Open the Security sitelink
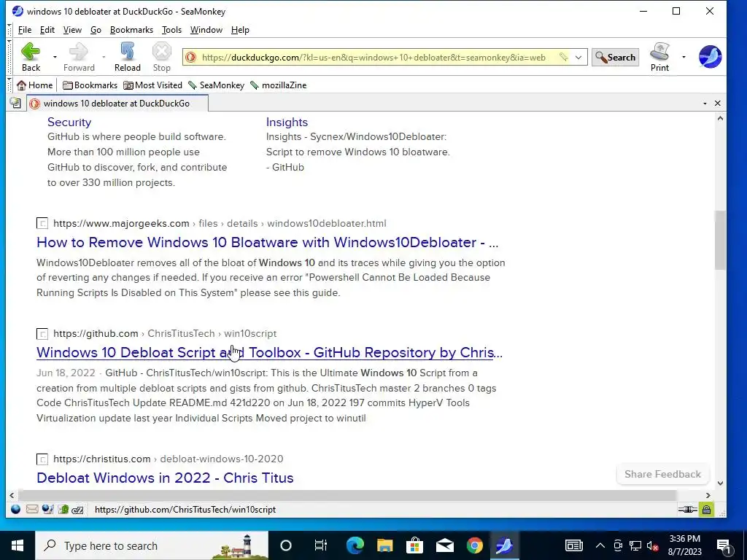The width and height of the screenshot is (747, 560). point(69,122)
